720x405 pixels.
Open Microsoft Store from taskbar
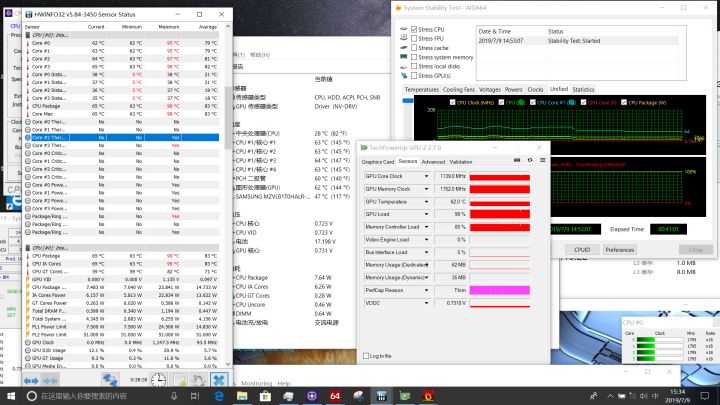265,396
